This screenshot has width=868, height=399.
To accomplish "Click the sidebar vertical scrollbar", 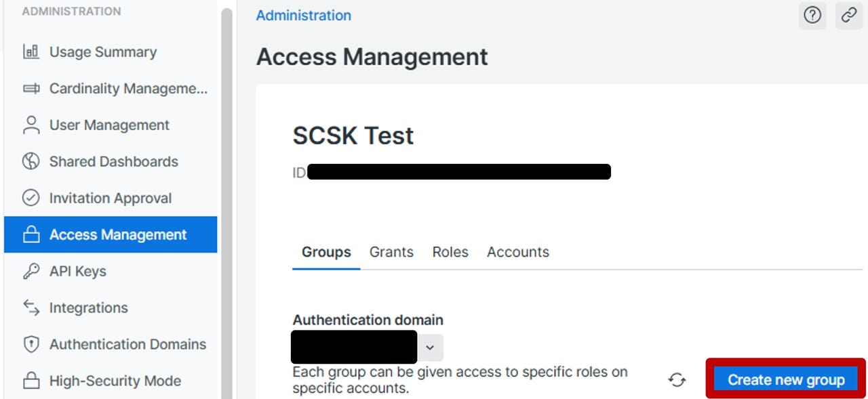I will pos(226,203).
